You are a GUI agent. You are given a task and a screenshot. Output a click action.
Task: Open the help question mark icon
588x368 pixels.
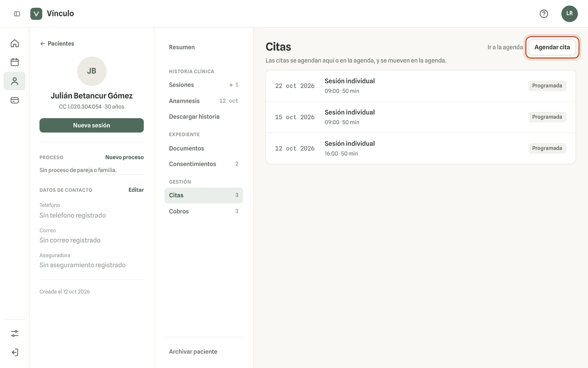click(544, 14)
